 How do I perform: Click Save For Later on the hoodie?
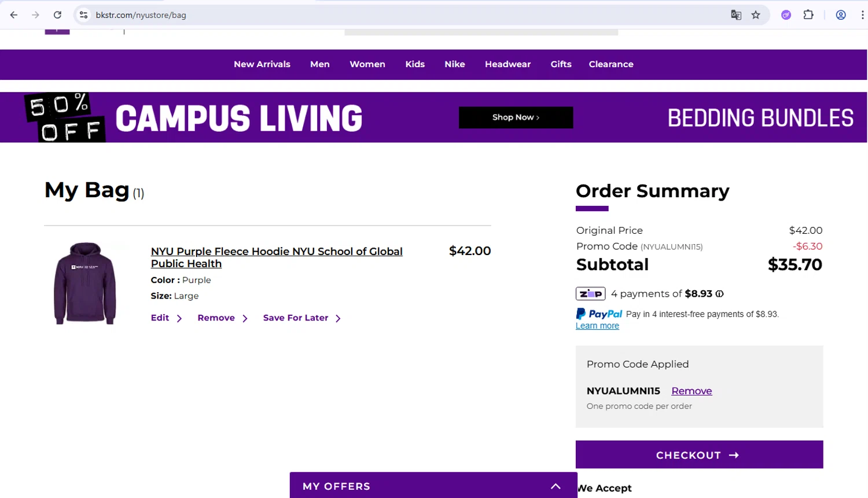point(296,318)
